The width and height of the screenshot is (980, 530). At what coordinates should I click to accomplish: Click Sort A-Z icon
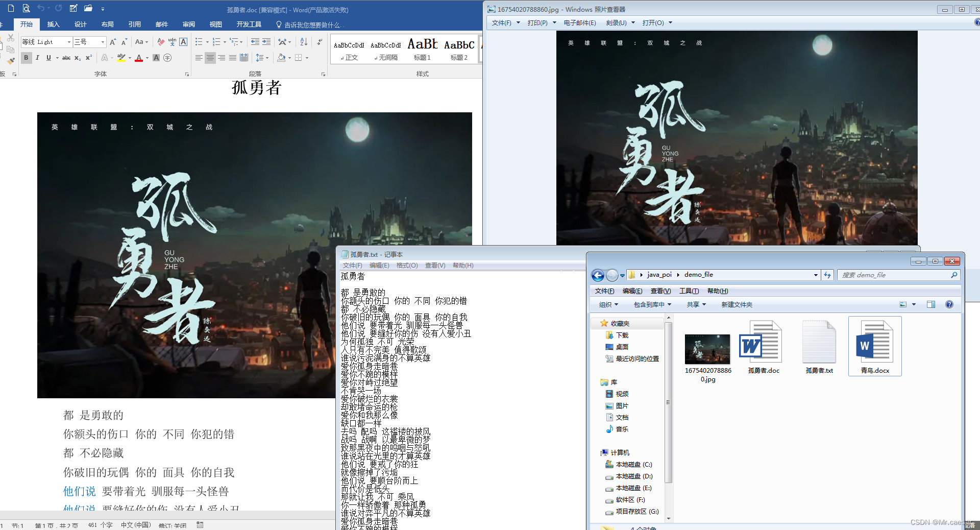(304, 42)
